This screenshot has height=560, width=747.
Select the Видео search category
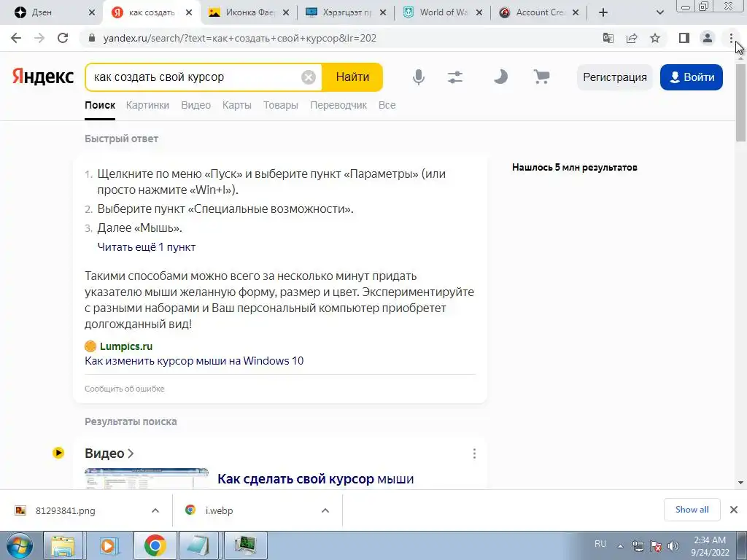click(196, 105)
